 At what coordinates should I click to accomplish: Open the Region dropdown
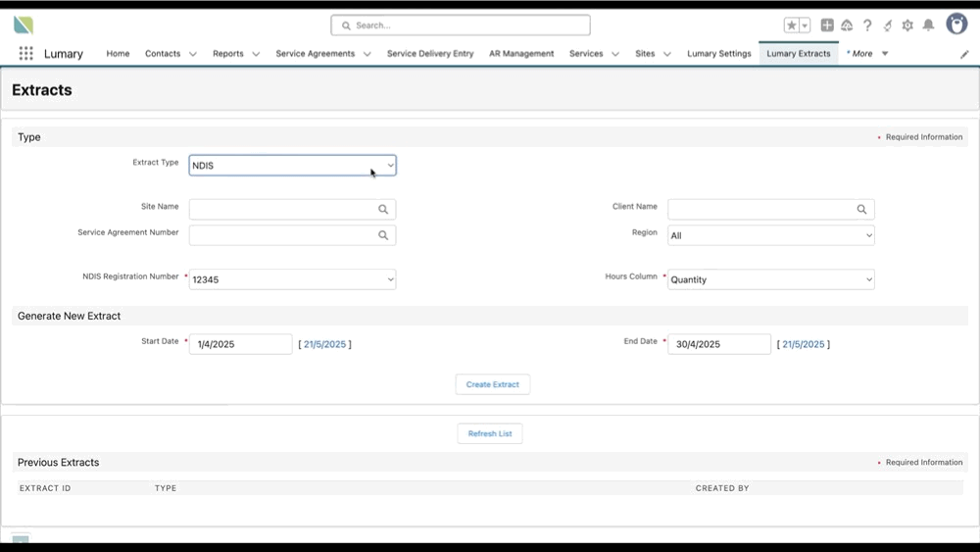point(771,235)
